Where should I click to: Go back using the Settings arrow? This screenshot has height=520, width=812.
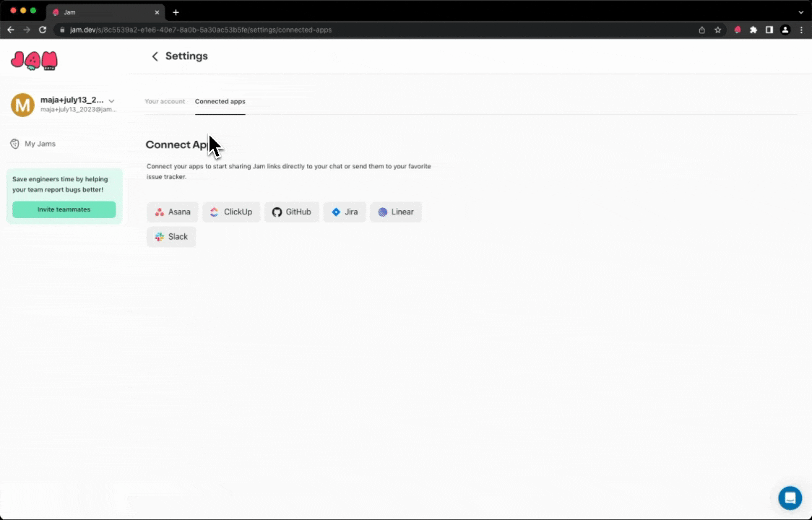[155, 56]
